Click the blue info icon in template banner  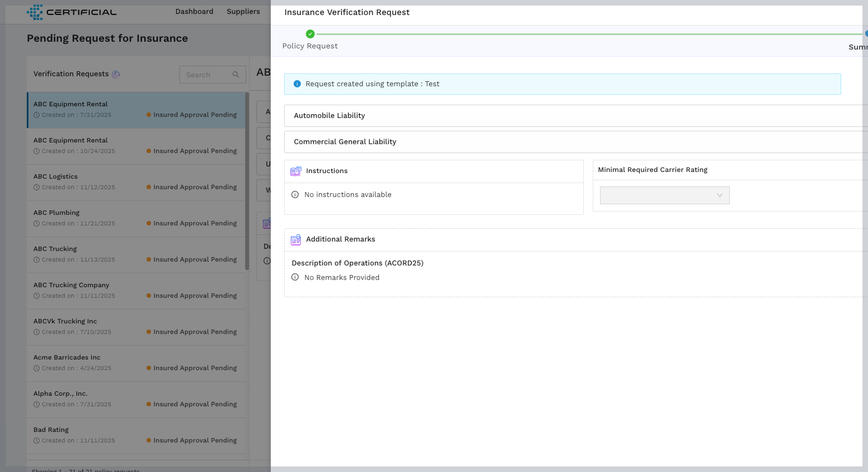pyautogui.click(x=297, y=84)
